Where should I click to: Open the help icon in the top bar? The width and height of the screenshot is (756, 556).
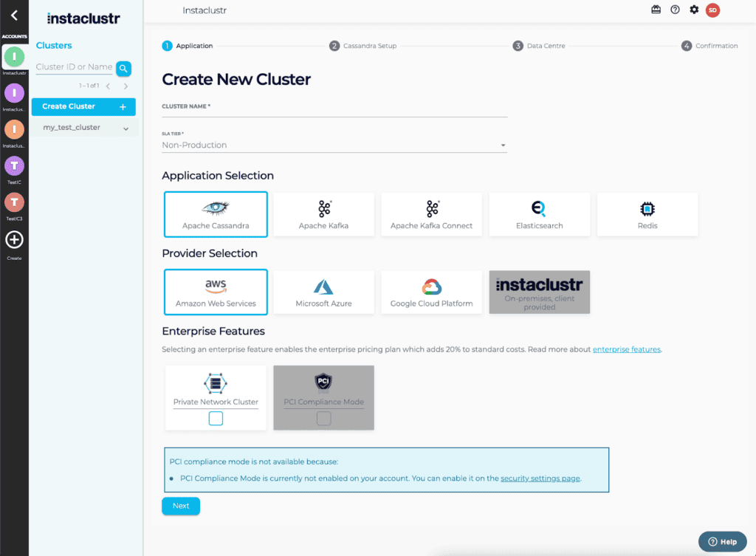tap(674, 10)
